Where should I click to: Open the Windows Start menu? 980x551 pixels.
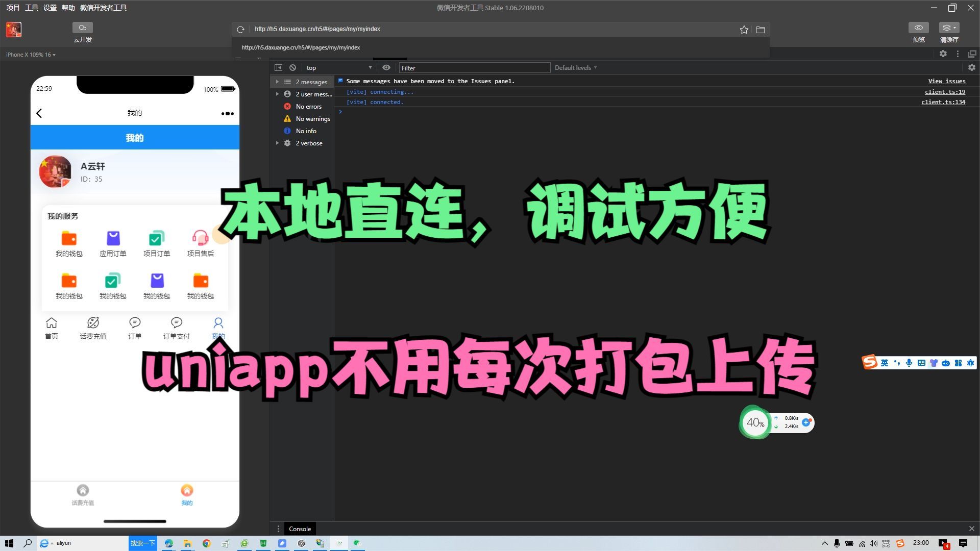tap(9, 543)
